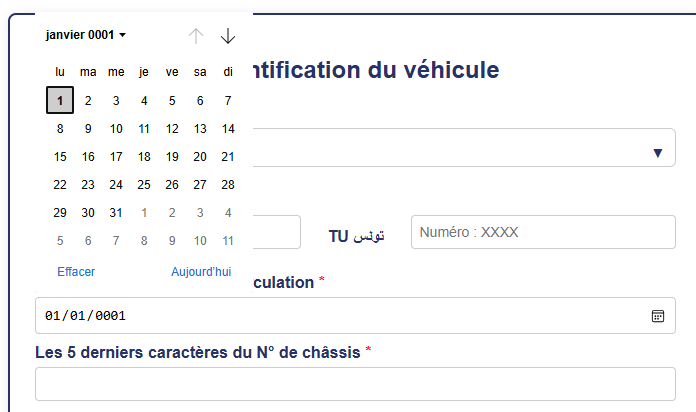Choose day 29 in the calendar
696x412 pixels.
(60, 212)
